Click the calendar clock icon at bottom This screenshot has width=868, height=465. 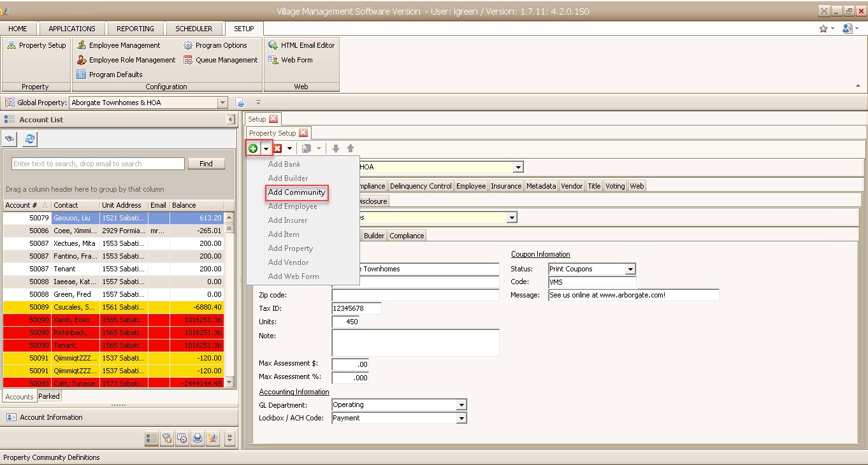[182, 438]
